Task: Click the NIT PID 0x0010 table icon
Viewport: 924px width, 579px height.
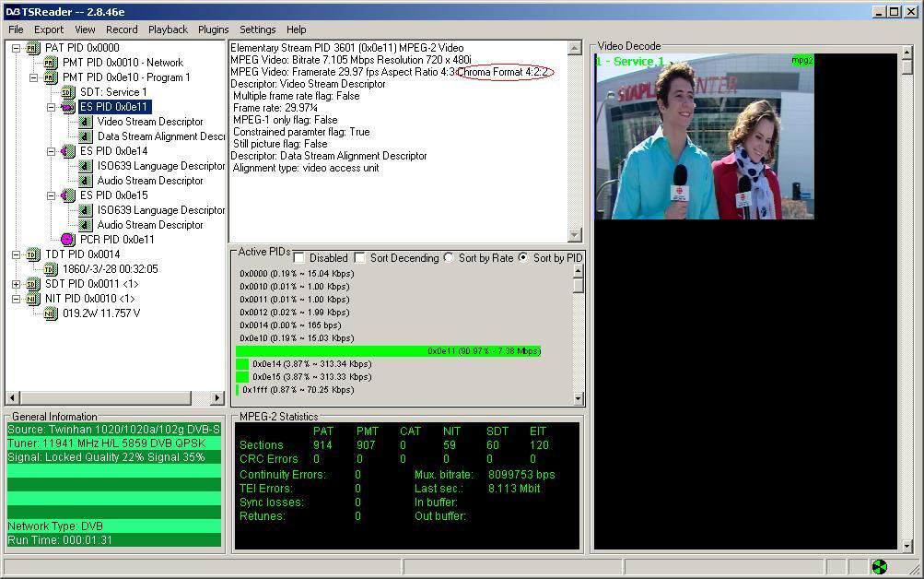Action: pos(33,299)
